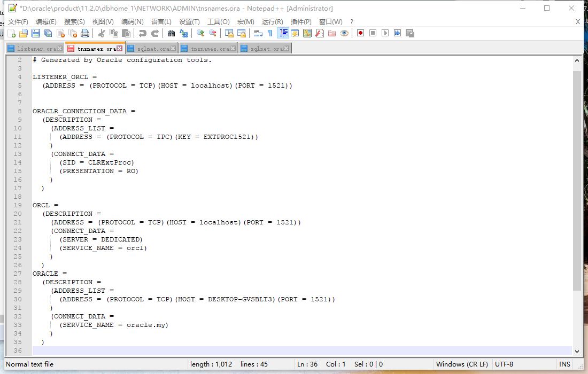Click the Windows (CR LF) status field
Viewport: 588px width, 374px height.
(462, 364)
